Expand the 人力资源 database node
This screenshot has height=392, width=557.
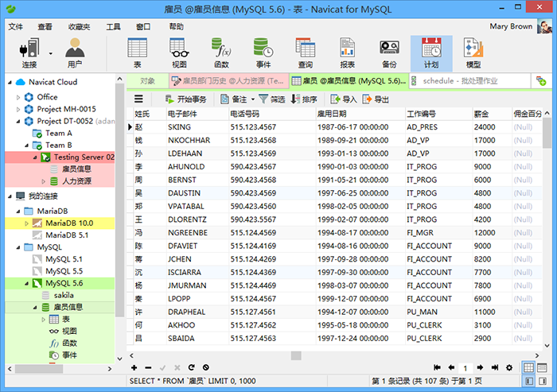tap(44, 181)
